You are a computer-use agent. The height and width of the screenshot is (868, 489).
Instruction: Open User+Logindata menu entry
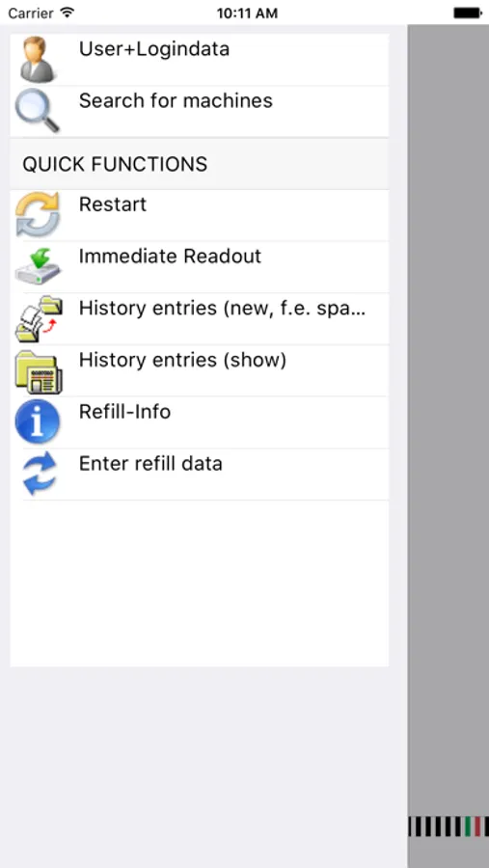tap(200, 60)
